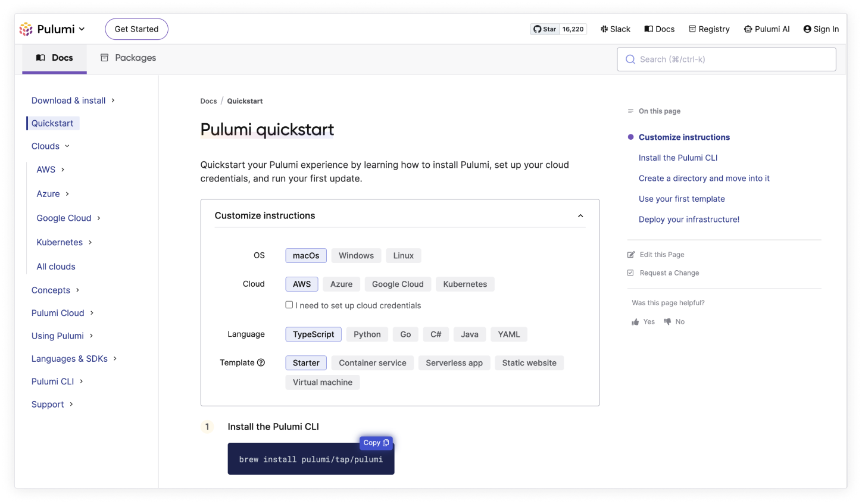This screenshot has height=504, width=862.
Task: Select Windows as OS
Action: point(356,256)
